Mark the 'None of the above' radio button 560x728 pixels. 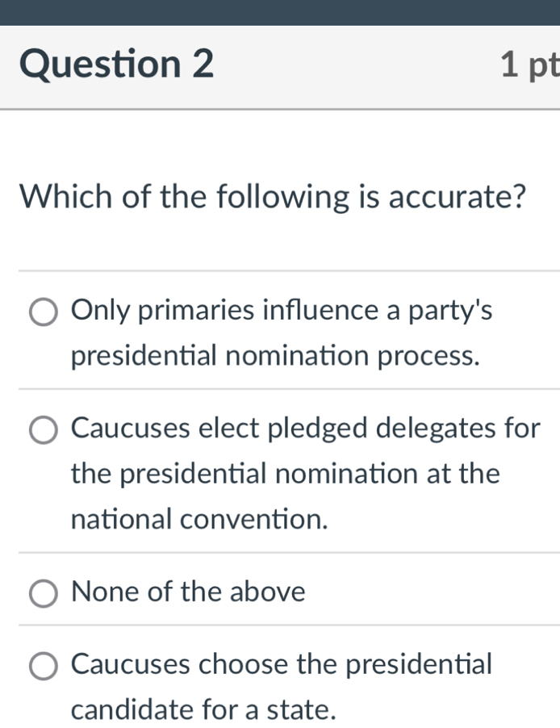[44, 593]
